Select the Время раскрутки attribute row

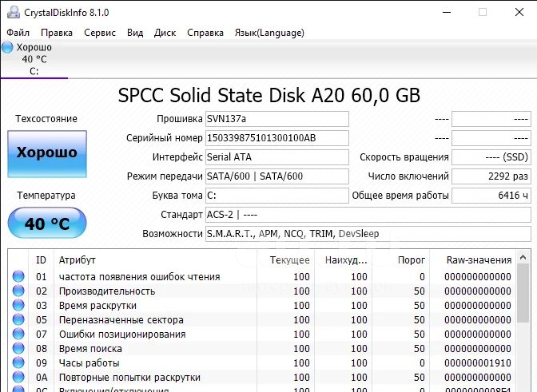262,305
